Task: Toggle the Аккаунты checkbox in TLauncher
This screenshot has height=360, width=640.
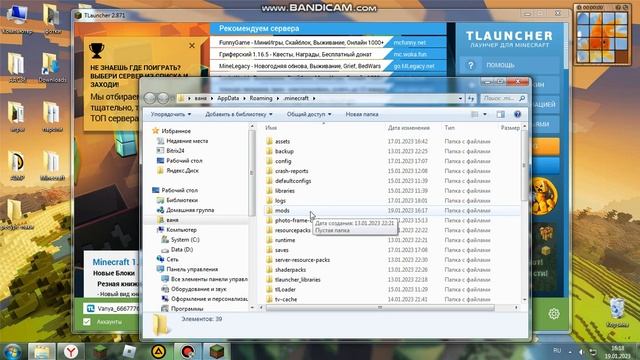Action: pyautogui.click(x=87, y=322)
